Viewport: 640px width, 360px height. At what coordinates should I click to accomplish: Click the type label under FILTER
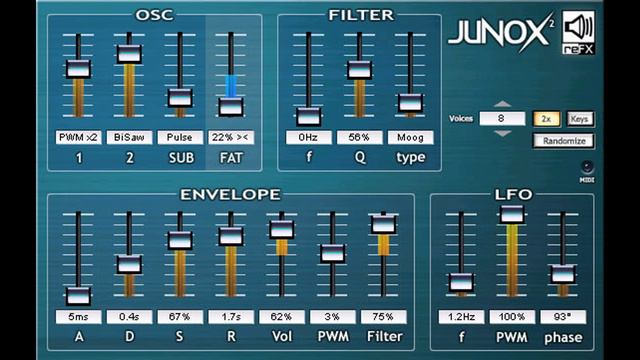(411, 158)
